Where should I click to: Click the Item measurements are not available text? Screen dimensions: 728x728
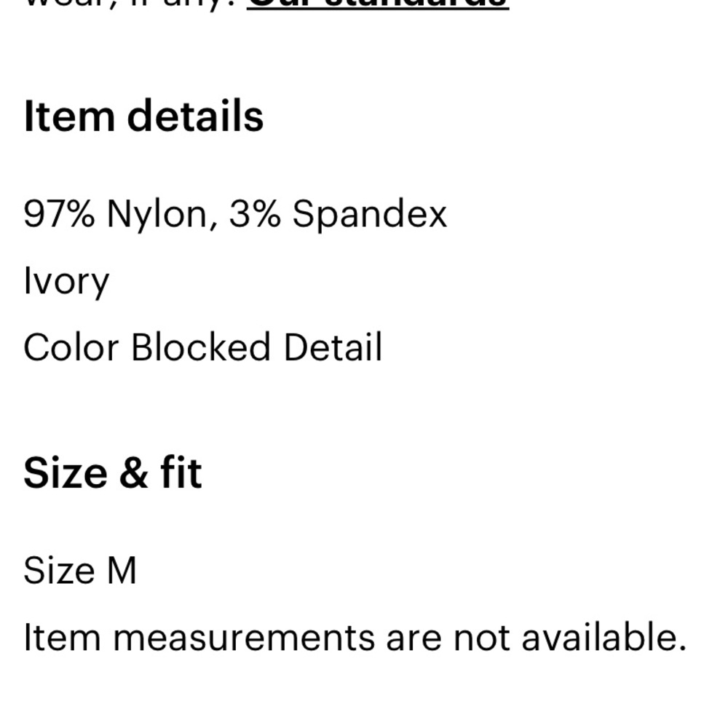point(355,638)
